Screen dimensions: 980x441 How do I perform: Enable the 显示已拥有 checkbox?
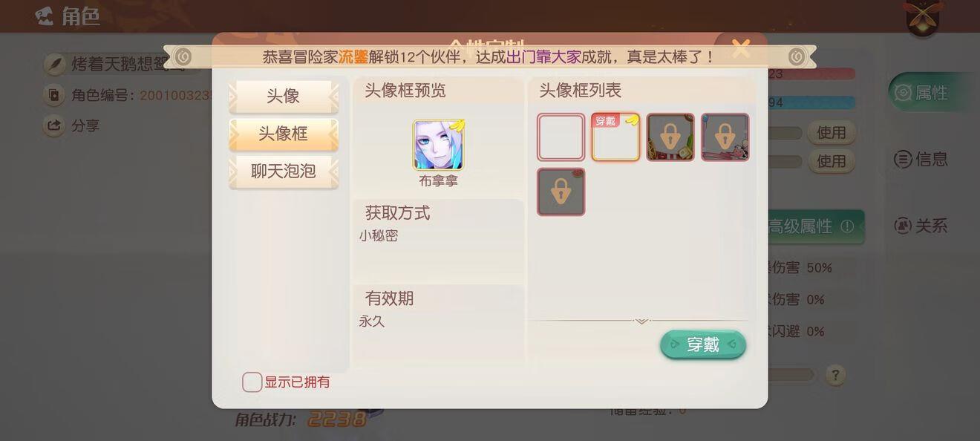[252, 382]
